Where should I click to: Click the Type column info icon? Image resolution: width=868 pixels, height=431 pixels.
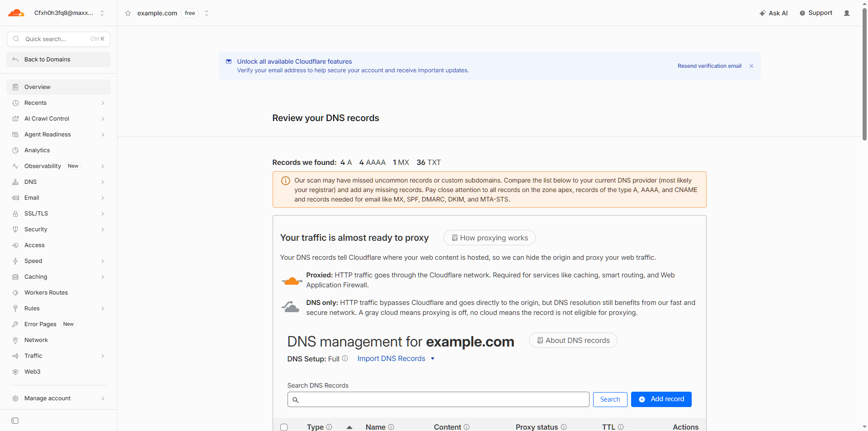point(329,427)
